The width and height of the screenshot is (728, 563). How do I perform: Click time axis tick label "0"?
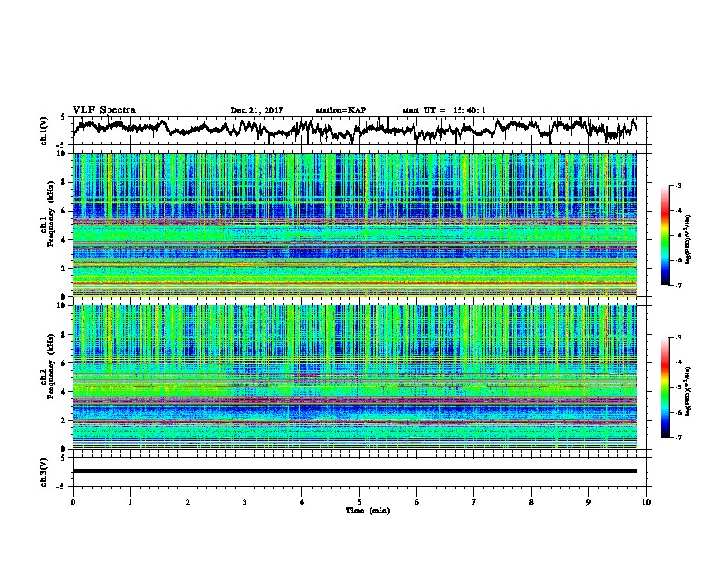(x=73, y=501)
